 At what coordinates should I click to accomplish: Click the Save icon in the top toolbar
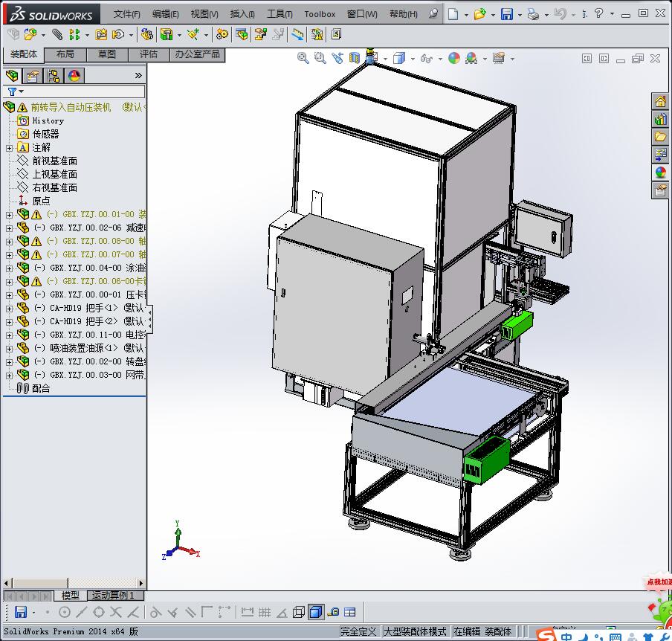click(x=506, y=14)
